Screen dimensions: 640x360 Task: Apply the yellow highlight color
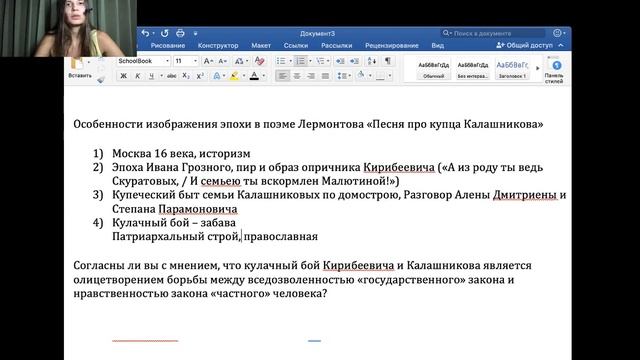pos(234,76)
